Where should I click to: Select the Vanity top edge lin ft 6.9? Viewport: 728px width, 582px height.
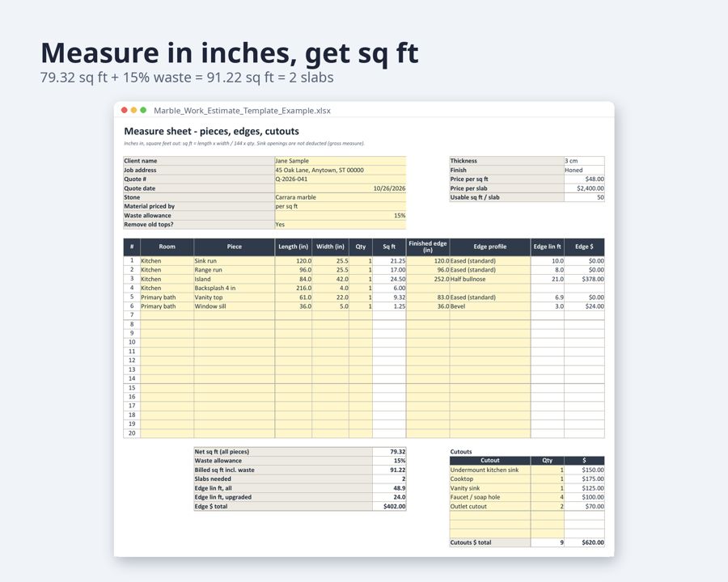[547, 297]
